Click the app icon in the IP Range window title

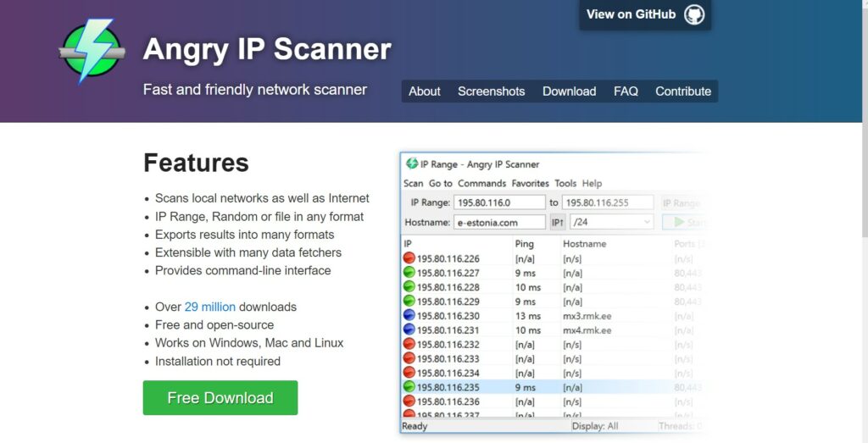click(x=411, y=163)
